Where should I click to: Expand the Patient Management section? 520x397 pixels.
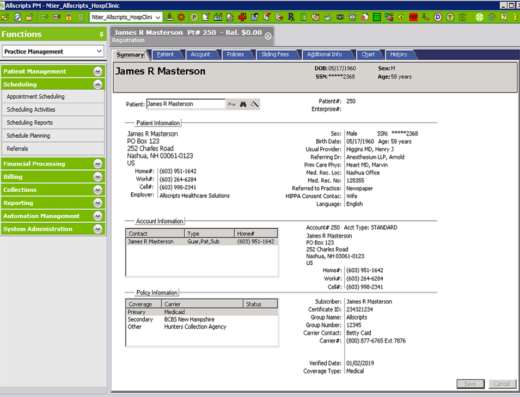(x=98, y=71)
